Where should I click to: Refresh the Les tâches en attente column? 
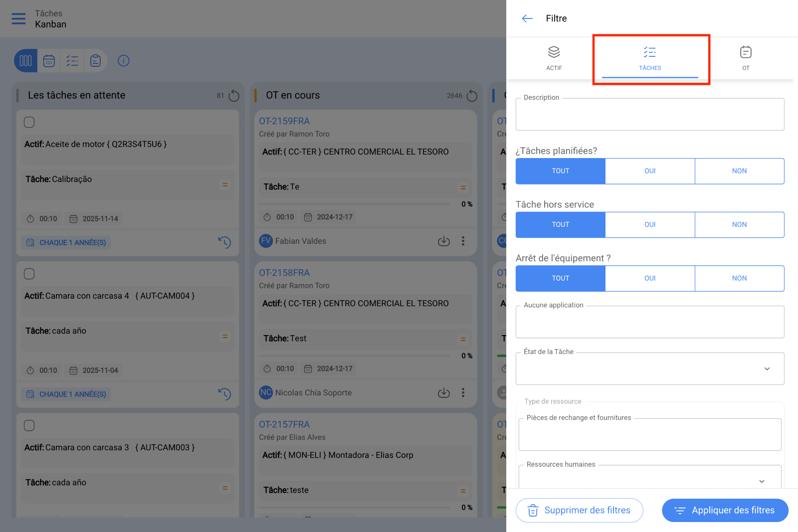pos(234,96)
